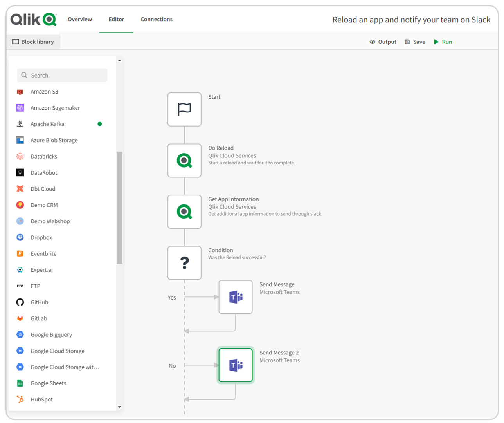Select the Google Bigquery connector icon
Screen dimensions: 504x423
pyautogui.click(x=20, y=334)
